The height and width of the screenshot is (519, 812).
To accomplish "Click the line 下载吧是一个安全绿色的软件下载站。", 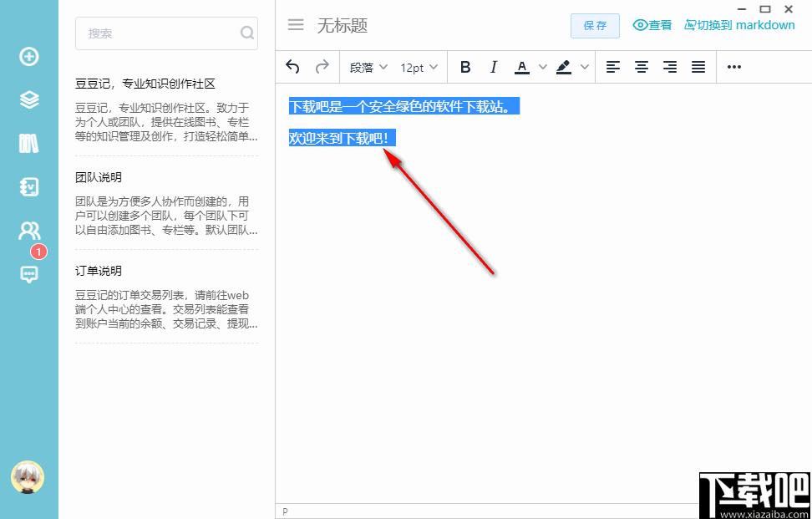I will 404,107.
